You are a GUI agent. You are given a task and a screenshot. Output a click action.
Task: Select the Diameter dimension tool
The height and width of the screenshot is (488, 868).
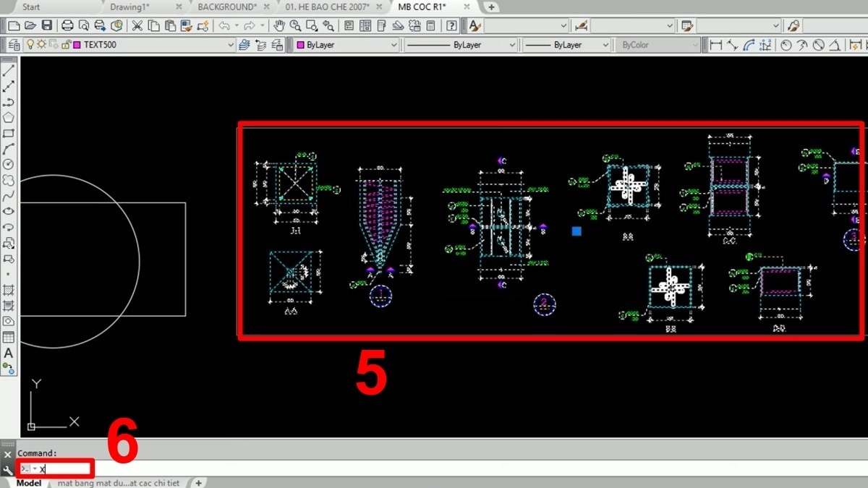click(819, 45)
